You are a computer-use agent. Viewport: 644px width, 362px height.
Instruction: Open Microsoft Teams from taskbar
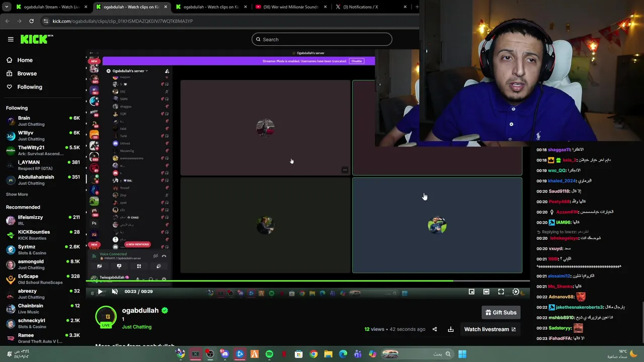coord(358,354)
